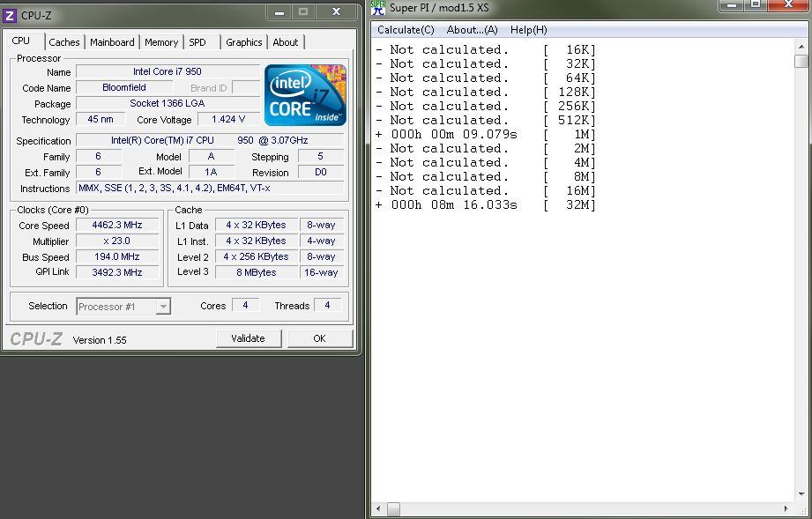
Task: Click the Stepping value '5'
Action: [x=321, y=156]
